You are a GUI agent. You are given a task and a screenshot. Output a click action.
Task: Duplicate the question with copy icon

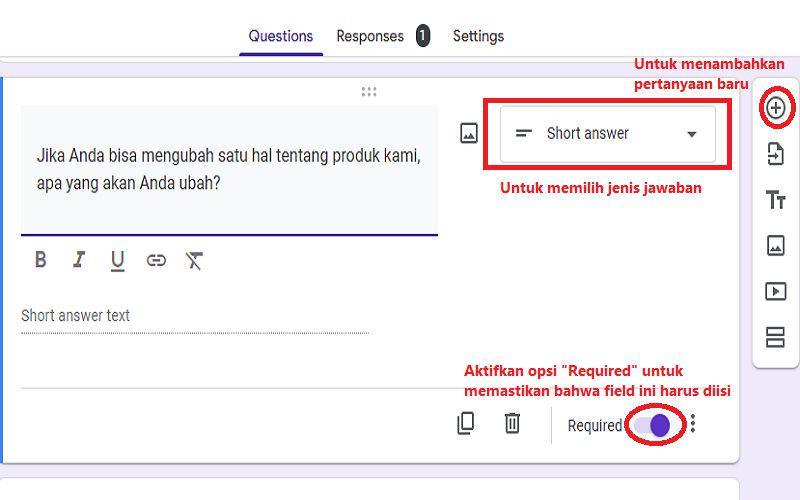465,423
